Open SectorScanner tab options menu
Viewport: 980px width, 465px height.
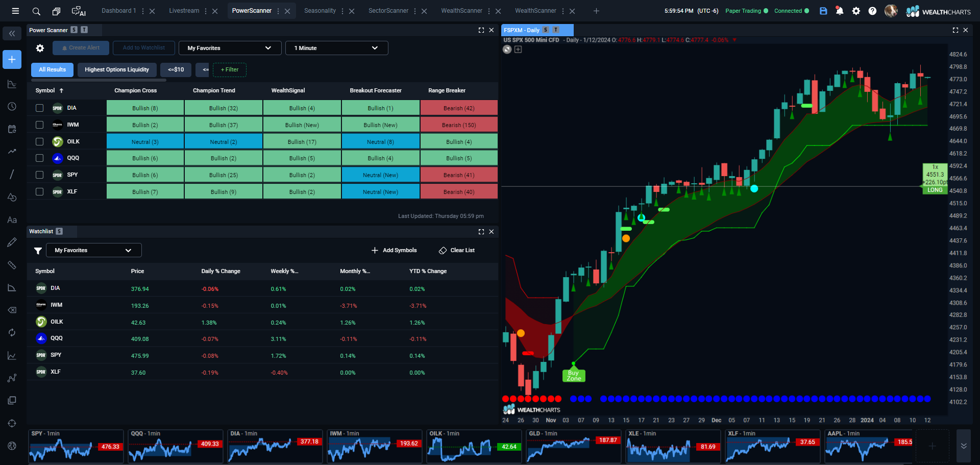point(415,11)
